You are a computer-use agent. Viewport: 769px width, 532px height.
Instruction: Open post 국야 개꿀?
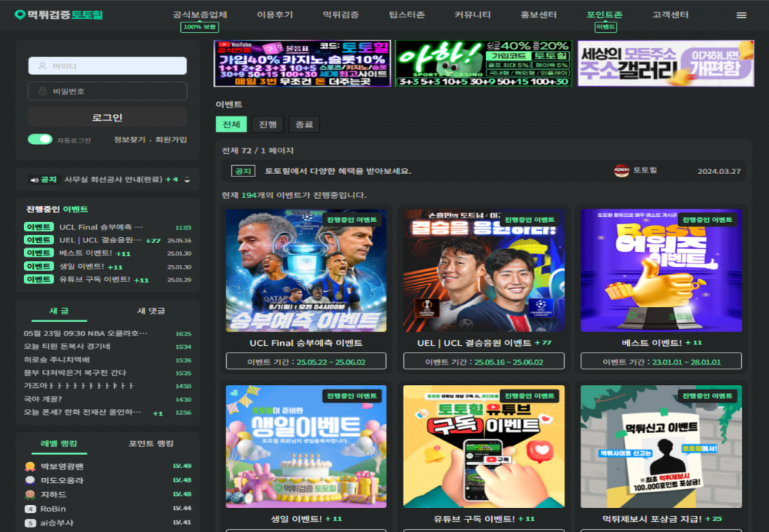tap(43, 399)
